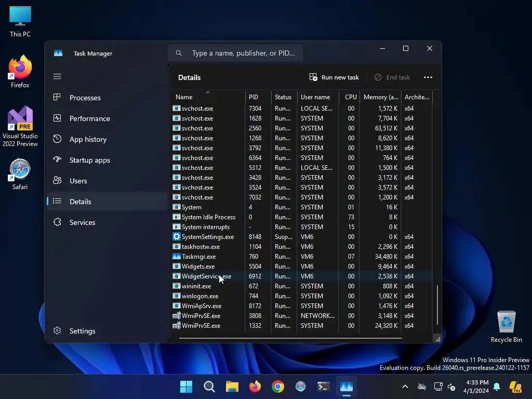Screen dimensions: 532x399
Task: Click the icon of WmiPrvSE.exe PID 3808
Action: pyautogui.click(x=177, y=315)
